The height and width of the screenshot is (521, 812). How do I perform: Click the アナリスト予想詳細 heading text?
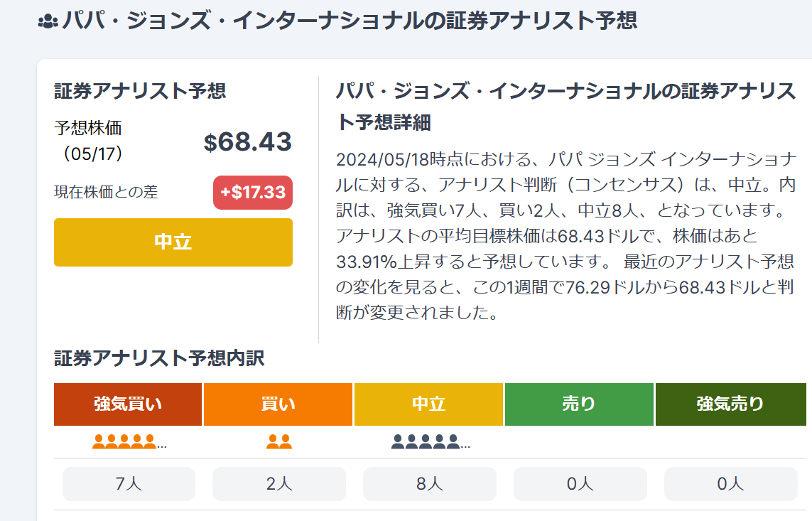tap(566, 107)
